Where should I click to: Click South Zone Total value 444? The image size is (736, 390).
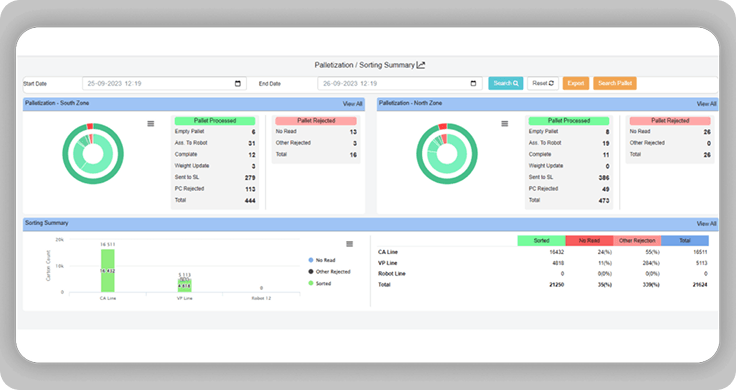(250, 201)
